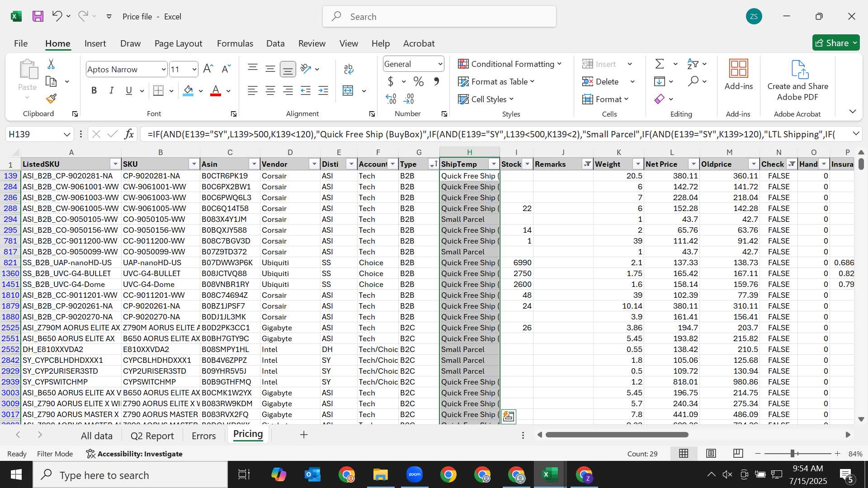This screenshot has width=868, height=488.
Task: Toggle Bold formatting
Action: tap(94, 91)
